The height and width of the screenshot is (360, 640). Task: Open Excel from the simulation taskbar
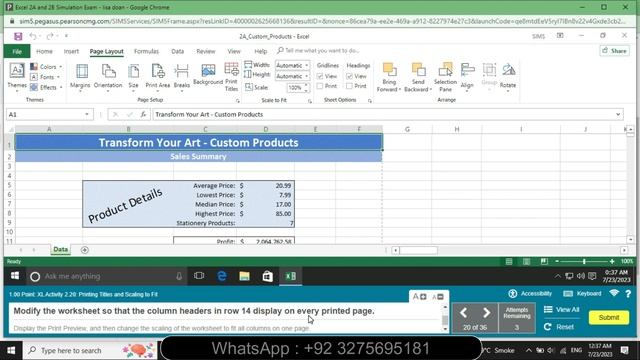pos(291,276)
